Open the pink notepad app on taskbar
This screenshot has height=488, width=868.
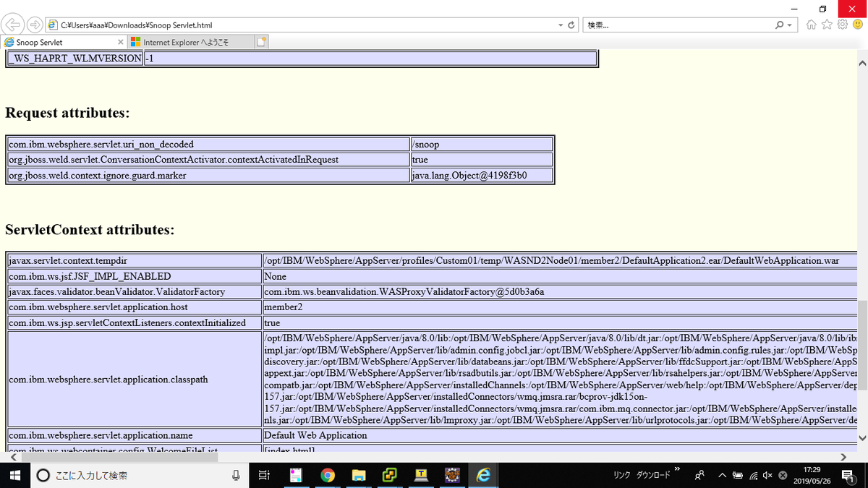click(x=295, y=475)
